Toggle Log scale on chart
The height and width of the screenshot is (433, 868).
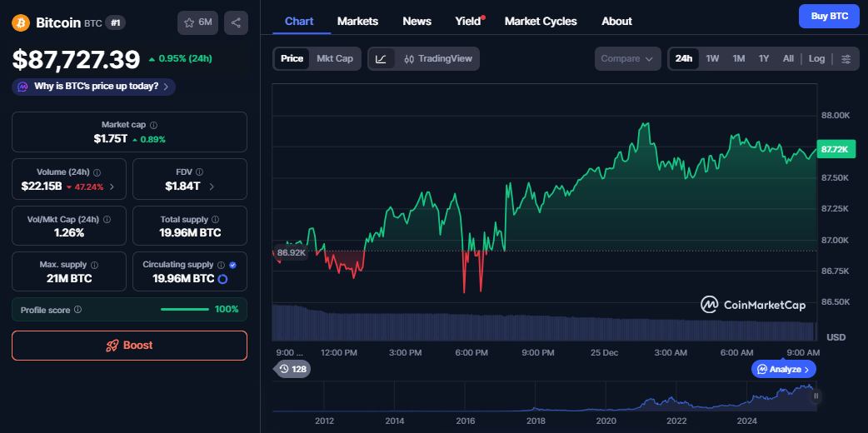click(x=816, y=59)
